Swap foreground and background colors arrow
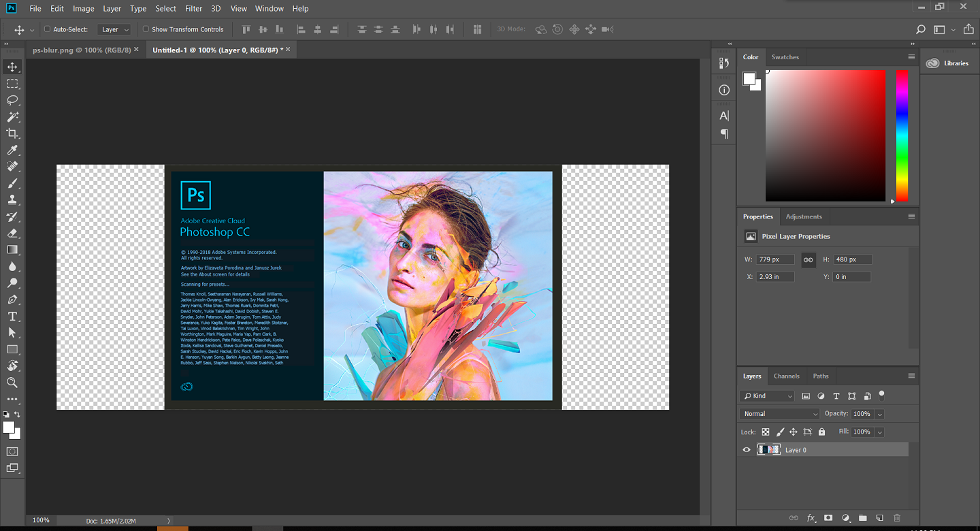This screenshot has height=531, width=980. (x=18, y=414)
